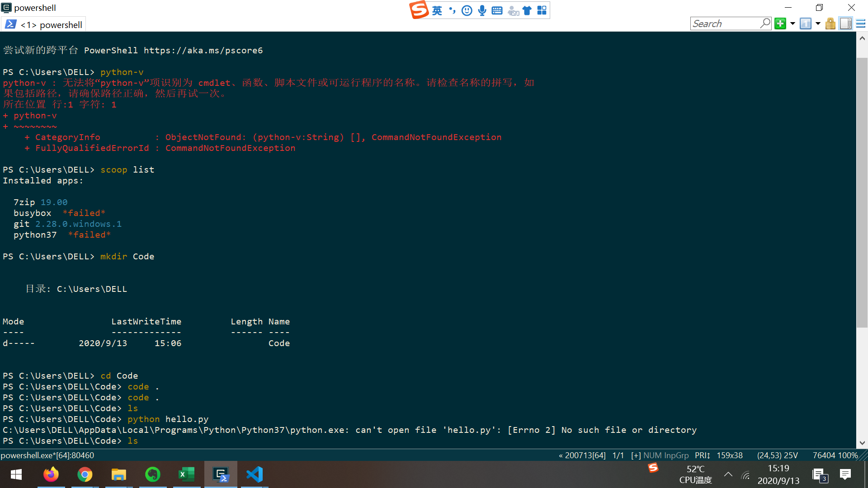Open Sogou user login icon
868x488 pixels.
coord(512,10)
